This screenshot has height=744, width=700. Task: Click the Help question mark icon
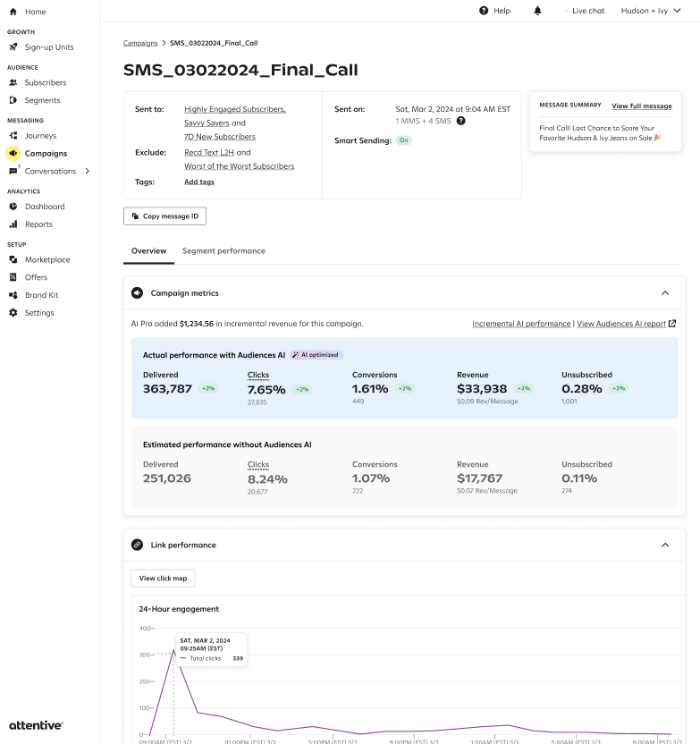click(484, 11)
